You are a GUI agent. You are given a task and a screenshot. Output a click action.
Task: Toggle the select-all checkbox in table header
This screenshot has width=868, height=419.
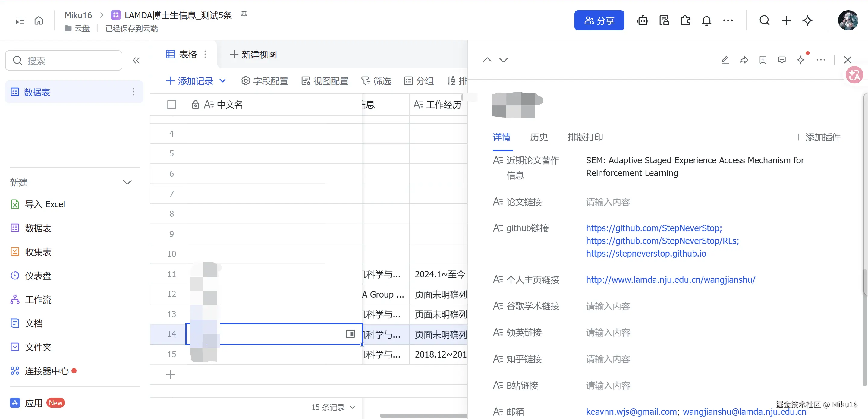point(171,105)
